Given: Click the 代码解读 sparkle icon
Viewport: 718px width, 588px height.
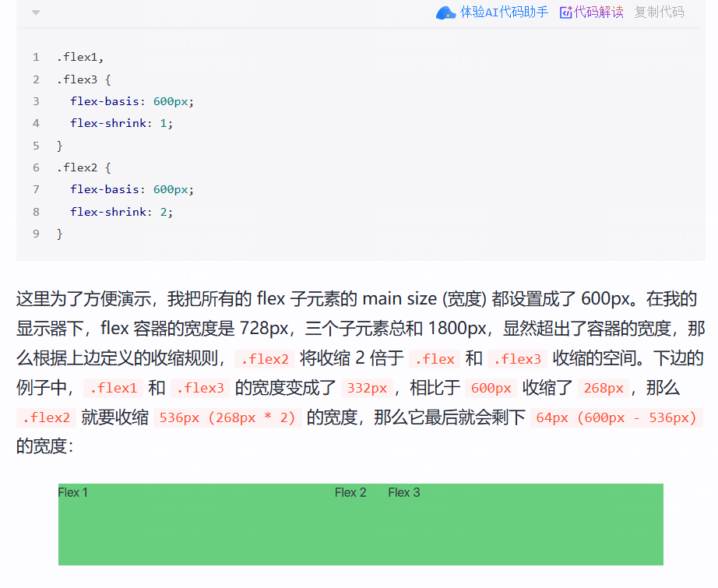Looking at the screenshot, I should point(566,12).
